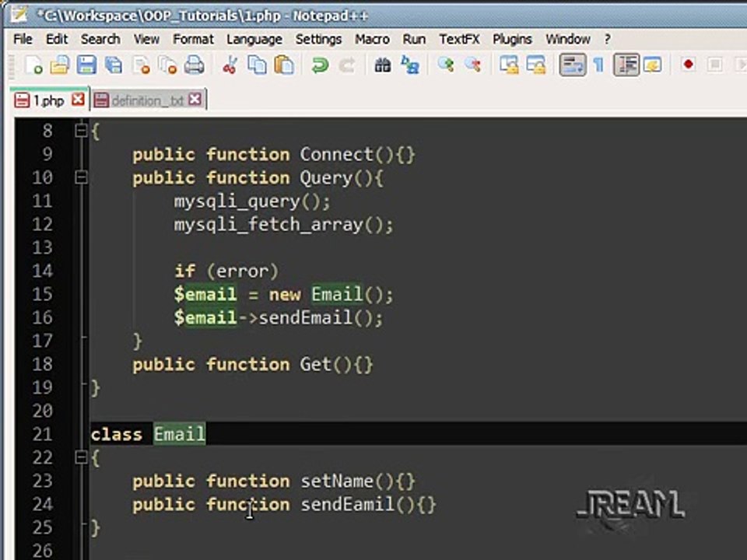Collapse the fold marker at line 8
The image size is (747, 560).
[81, 131]
